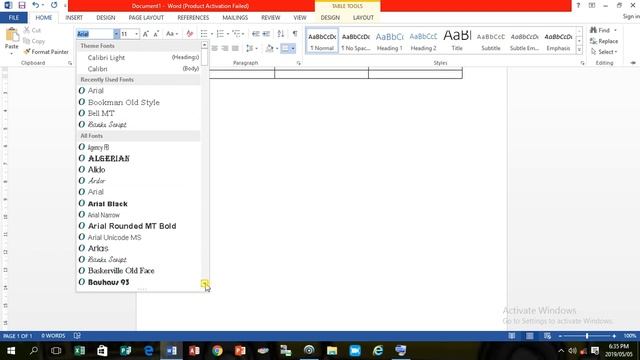Toggle Show/Hide paragraph marks
This screenshot has height=360, width=640.
pyautogui.click(x=295, y=34)
